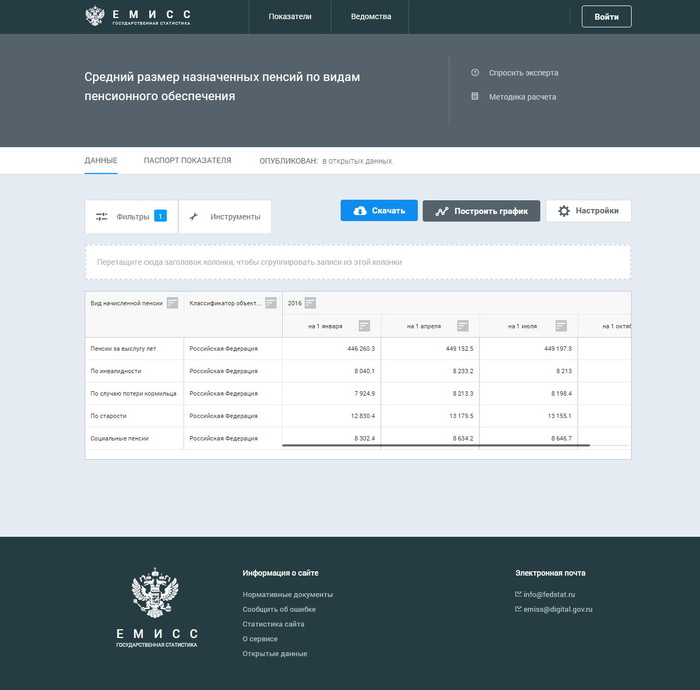Click the EMISS coat of arms logo in header

(x=95, y=16)
